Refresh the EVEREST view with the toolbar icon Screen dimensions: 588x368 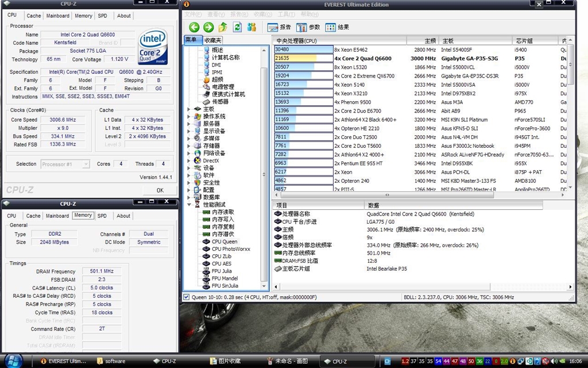click(x=237, y=27)
